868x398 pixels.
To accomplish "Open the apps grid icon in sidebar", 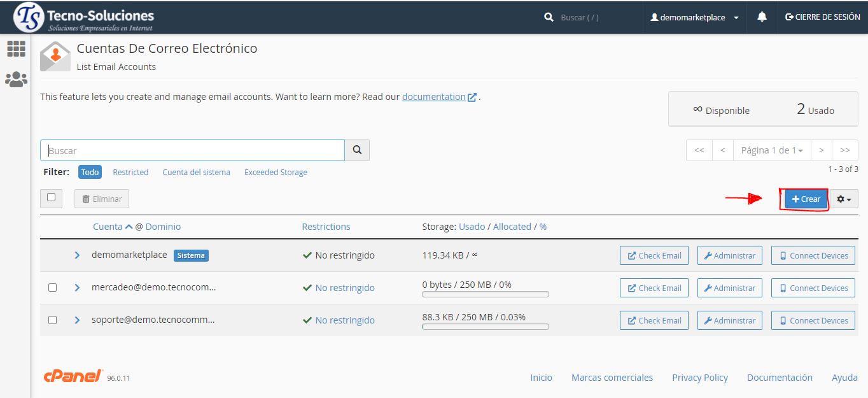I will [16, 49].
